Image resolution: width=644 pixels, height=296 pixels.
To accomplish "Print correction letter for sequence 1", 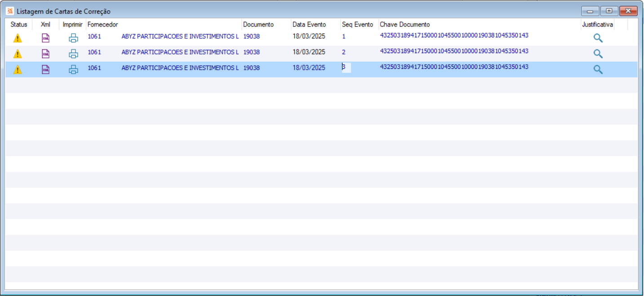I will point(73,38).
